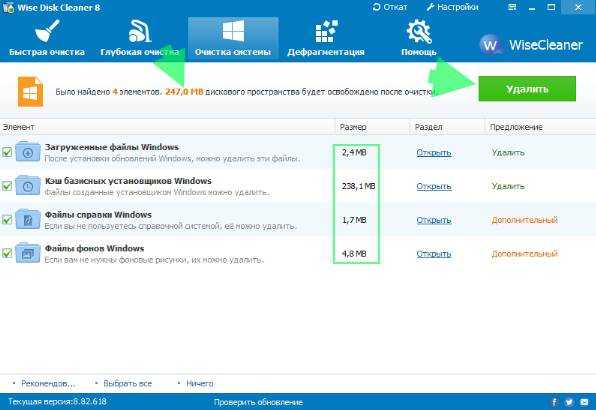Viewport: 596px width, 410px height.
Task: Open the Откат restore option
Action: point(390,7)
